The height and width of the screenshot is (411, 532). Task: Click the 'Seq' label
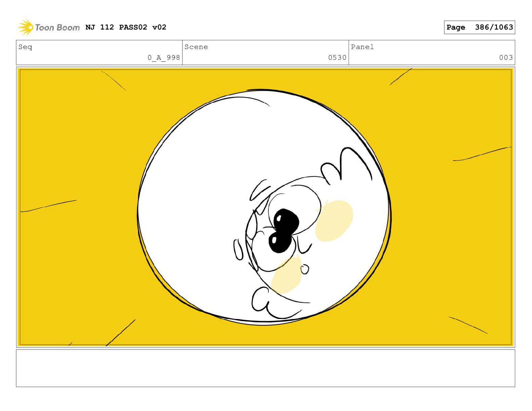click(25, 47)
